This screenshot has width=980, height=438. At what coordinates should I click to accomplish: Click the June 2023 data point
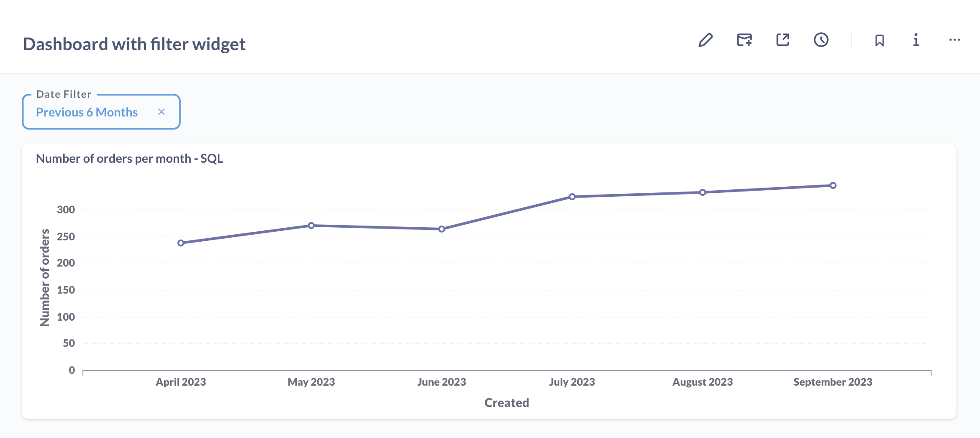(x=442, y=229)
